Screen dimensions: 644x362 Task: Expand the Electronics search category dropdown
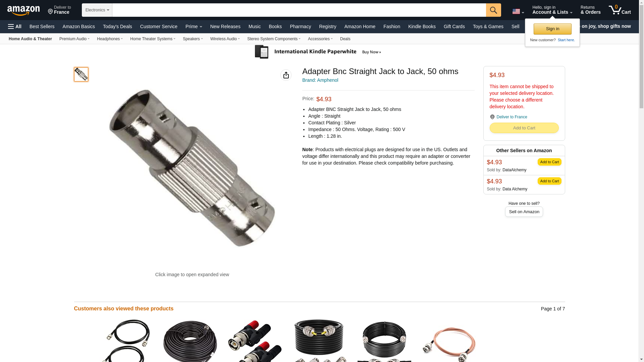(x=97, y=10)
